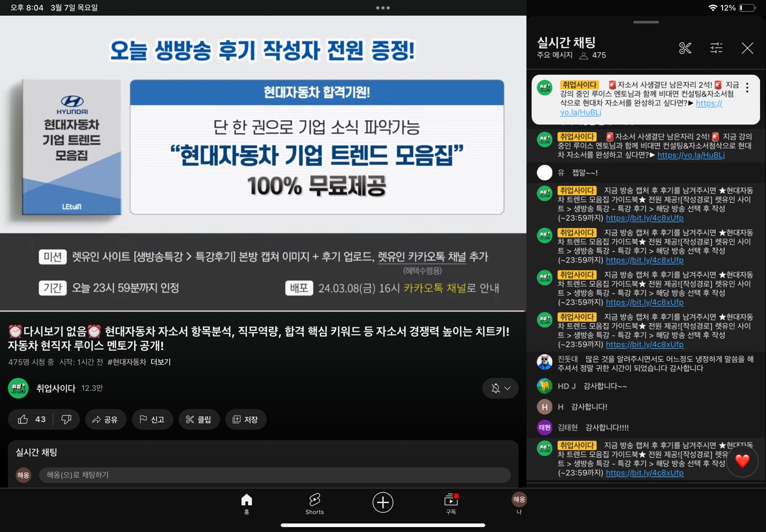
Task: Send a heart reaction in chat
Action: pos(742,461)
